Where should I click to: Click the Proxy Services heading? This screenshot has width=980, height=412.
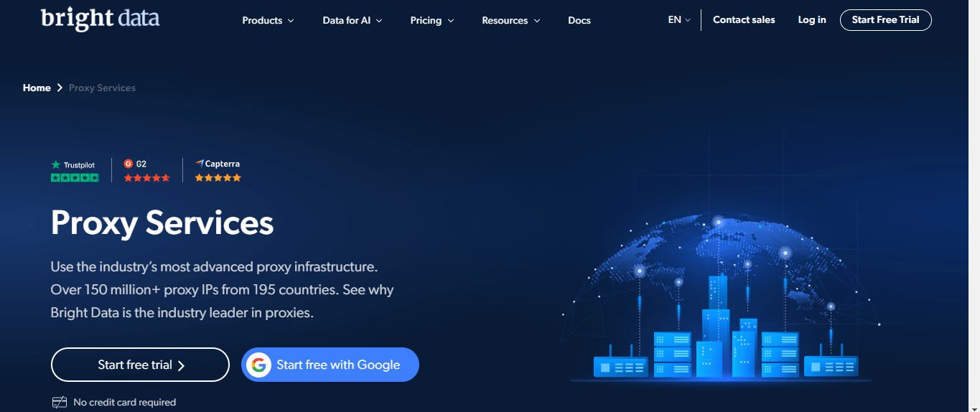(162, 223)
